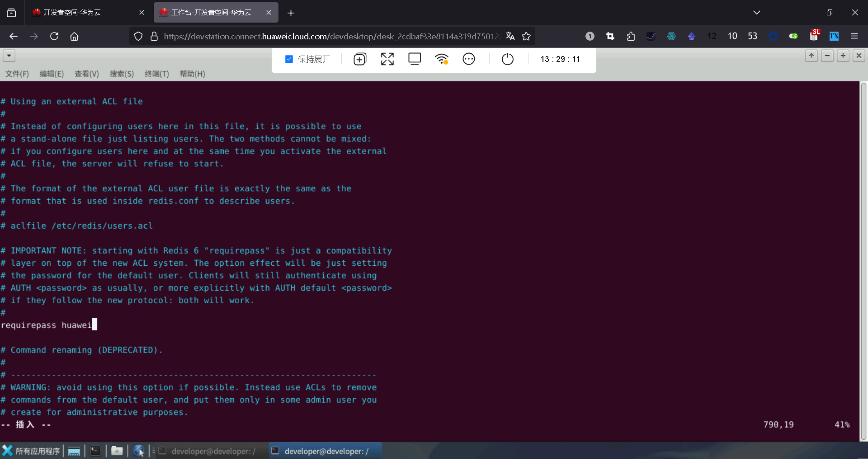Click the active developer@developer taskbar window
The height and width of the screenshot is (461, 868).
[x=325, y=451]
